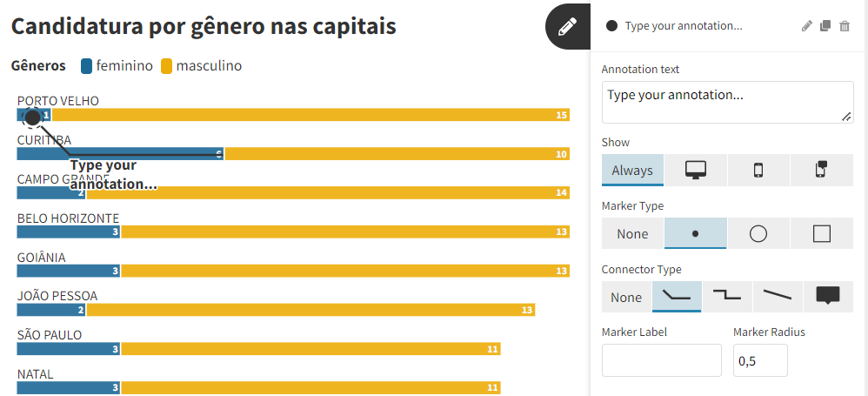The width and height of the screenshot is (868, 396).
Task: Duplicate the annotation with copy icon
Action: [x=825, y=26]
